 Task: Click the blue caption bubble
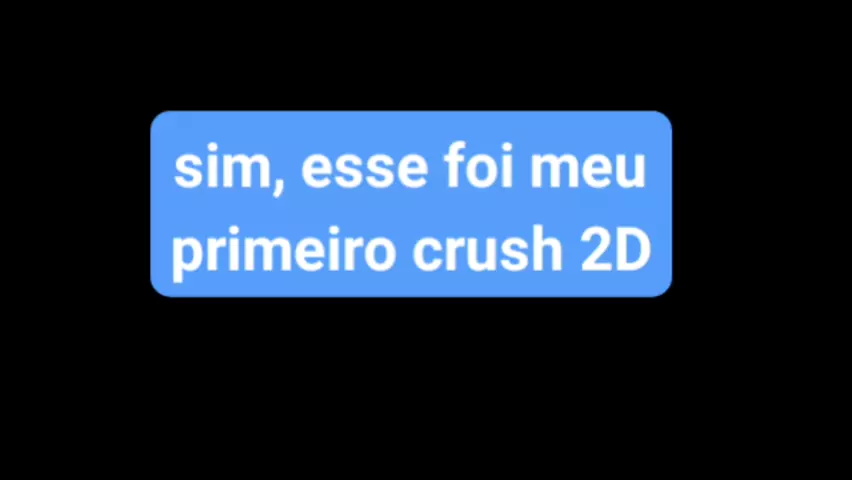(x=411, y=204)
